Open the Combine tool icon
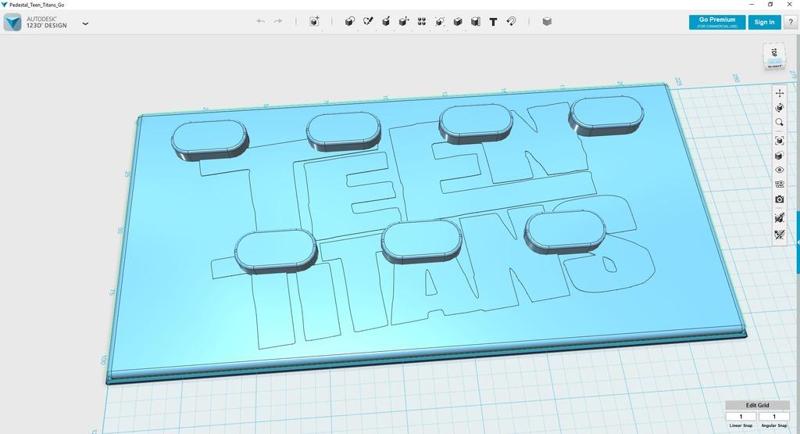The image size is (800, 434). [458, 21]
